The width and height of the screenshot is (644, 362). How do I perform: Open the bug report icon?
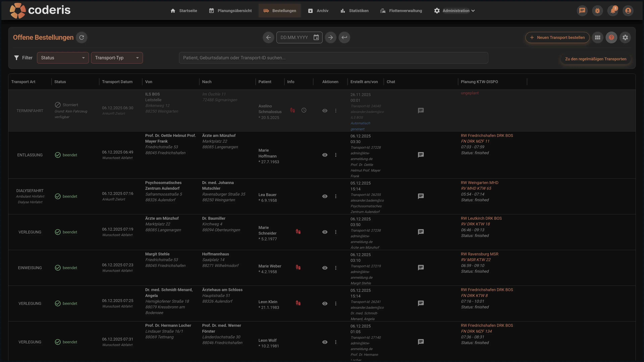(598, 11)
